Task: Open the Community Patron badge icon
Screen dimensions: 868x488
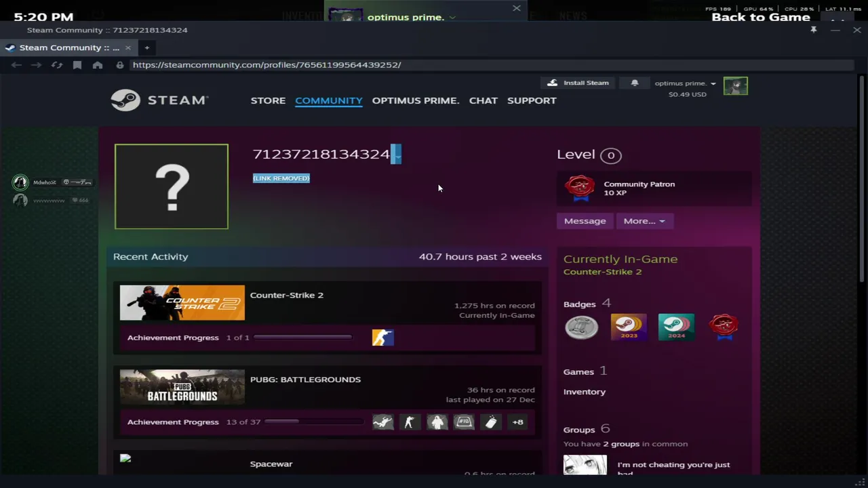Action: coord(580,188)
